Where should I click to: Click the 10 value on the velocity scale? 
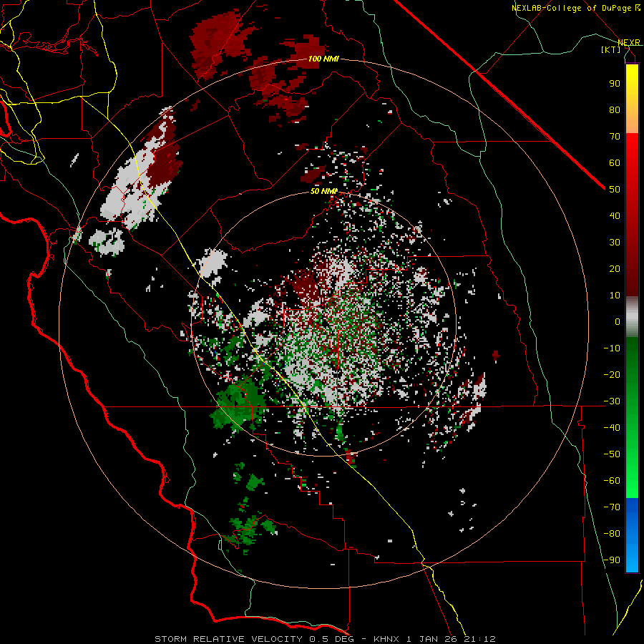[x=615, y=296]
